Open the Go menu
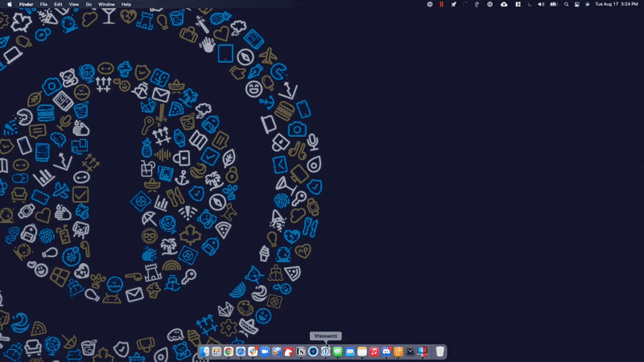This screenshot has height=362, width=644. pos(89,4)
